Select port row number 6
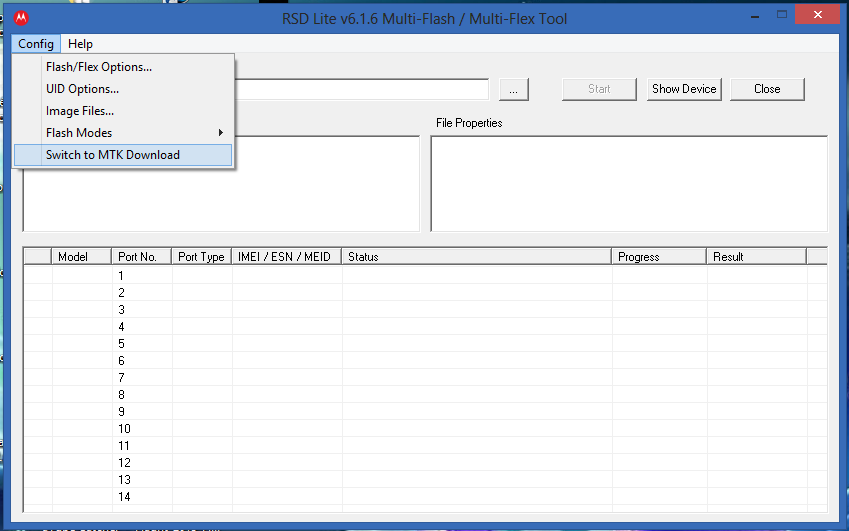The width and height of the screenshot is (849, 531). (x=425, y=360)
